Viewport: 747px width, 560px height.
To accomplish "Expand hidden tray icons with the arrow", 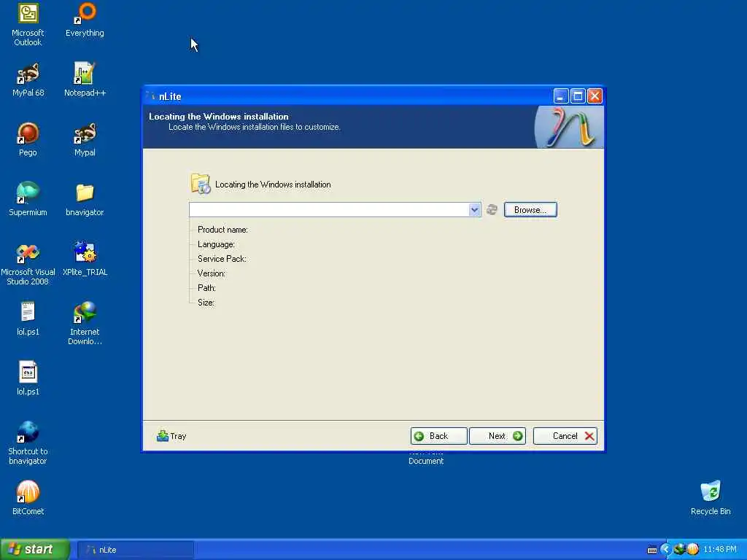I will tap(665, 550).
